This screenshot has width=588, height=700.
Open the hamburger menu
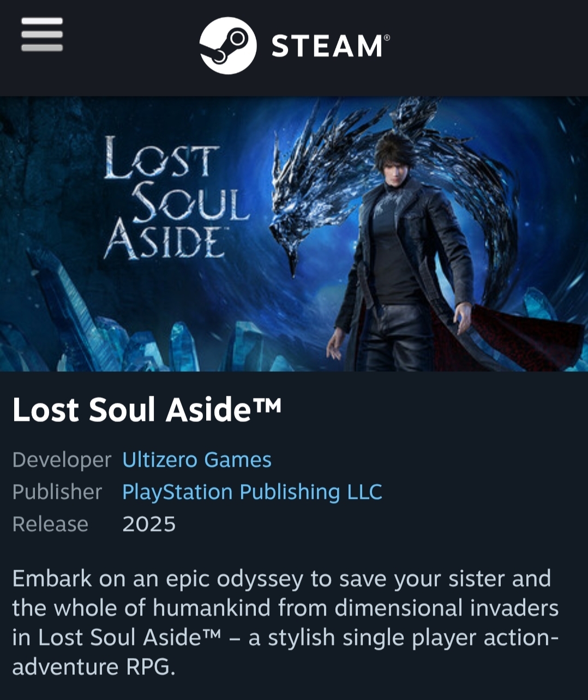tap(42, 34)
